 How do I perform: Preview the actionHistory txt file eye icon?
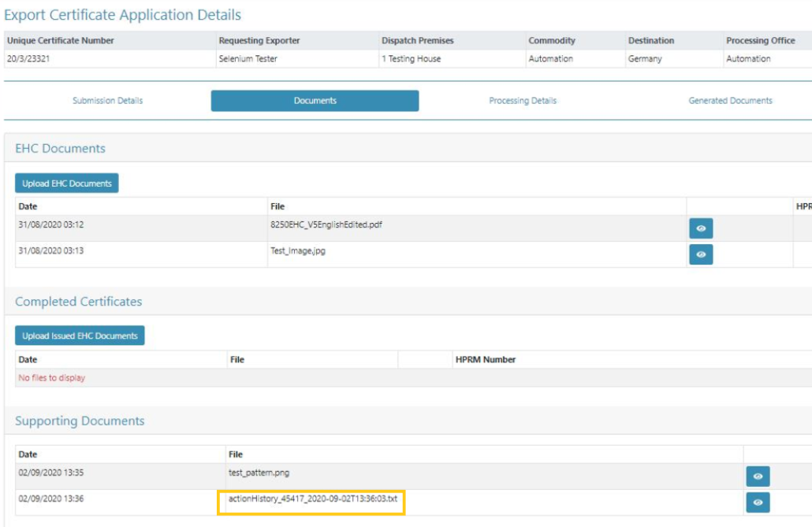pyautogui.click(x=758, y=502)
